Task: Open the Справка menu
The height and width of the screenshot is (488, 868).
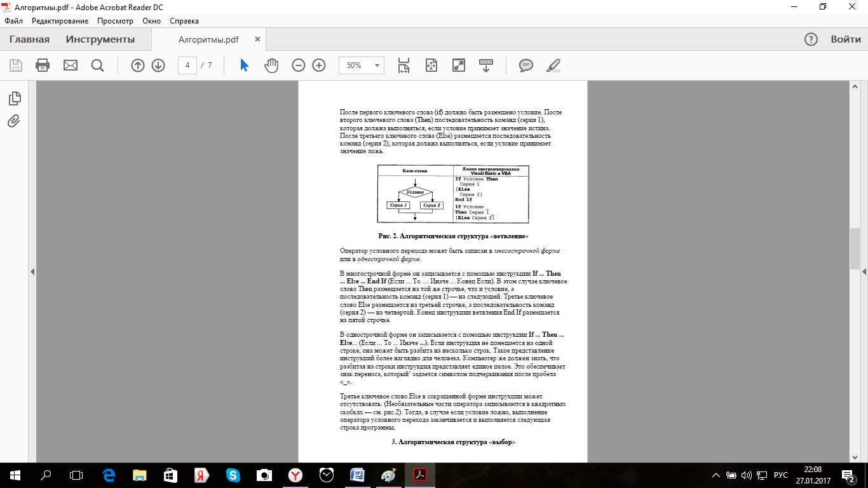Action: (184, 21)
